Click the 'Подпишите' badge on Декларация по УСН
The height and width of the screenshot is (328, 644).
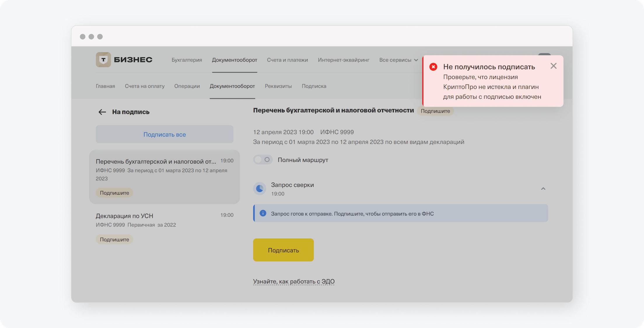(114, 239)
